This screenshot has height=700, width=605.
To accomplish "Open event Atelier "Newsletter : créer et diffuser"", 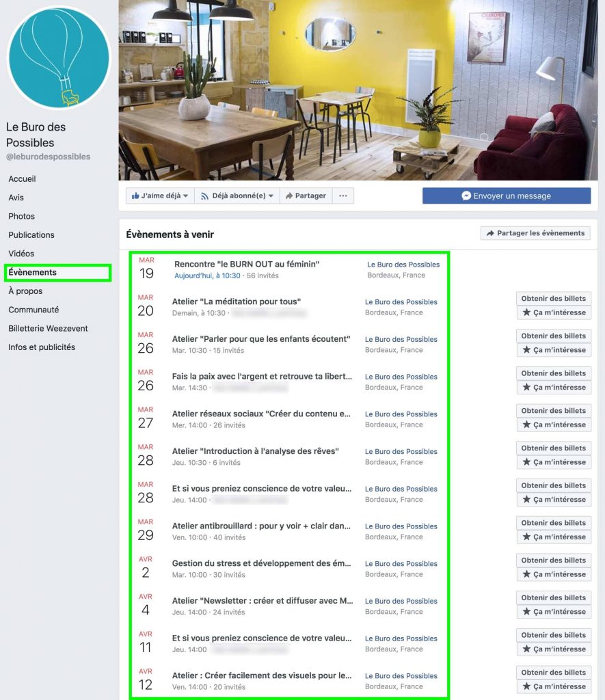I will point(263,601).
